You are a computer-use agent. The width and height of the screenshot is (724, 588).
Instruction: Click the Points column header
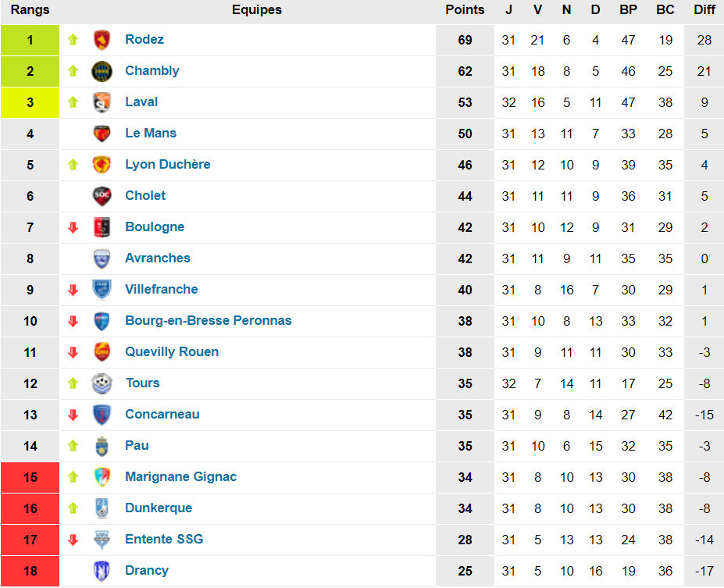[465, 10]
